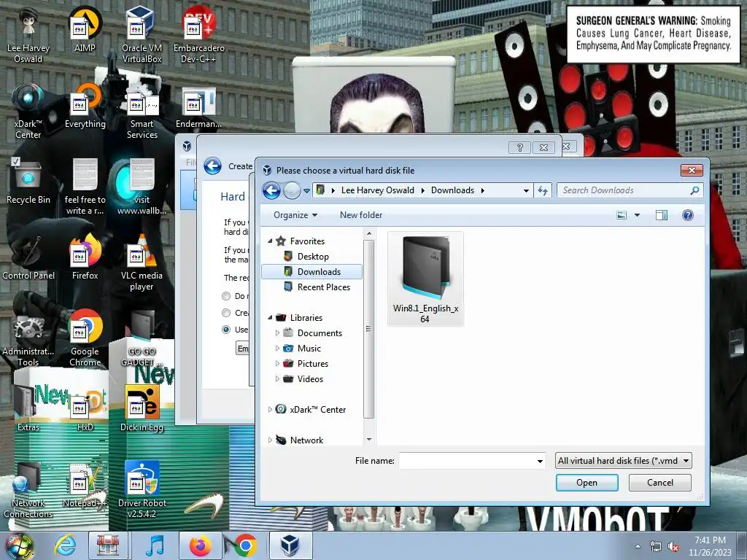
Task: Collapse the Favorites tree group
Action: pyautogui.click(x=270, y=241)
